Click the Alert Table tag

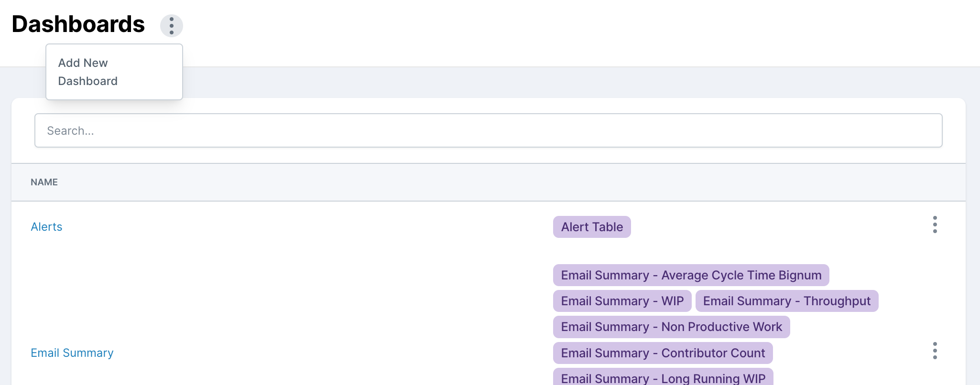591,227
